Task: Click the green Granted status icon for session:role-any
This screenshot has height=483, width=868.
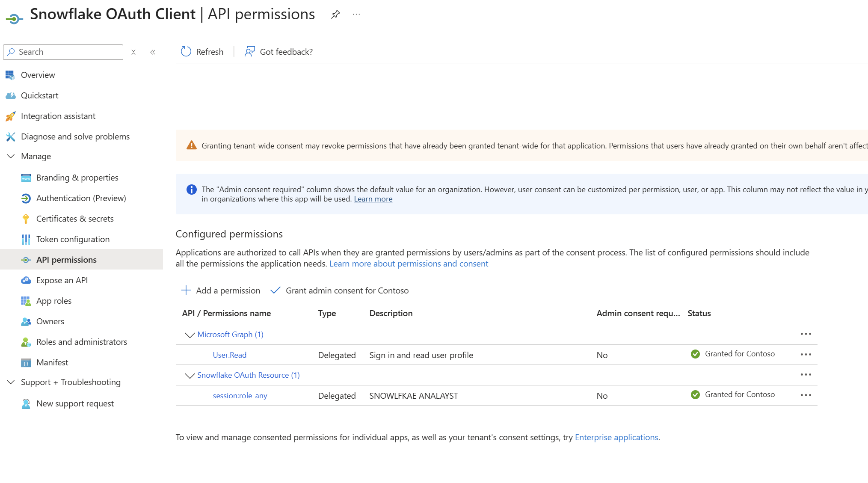Action: tap(695, 394)
